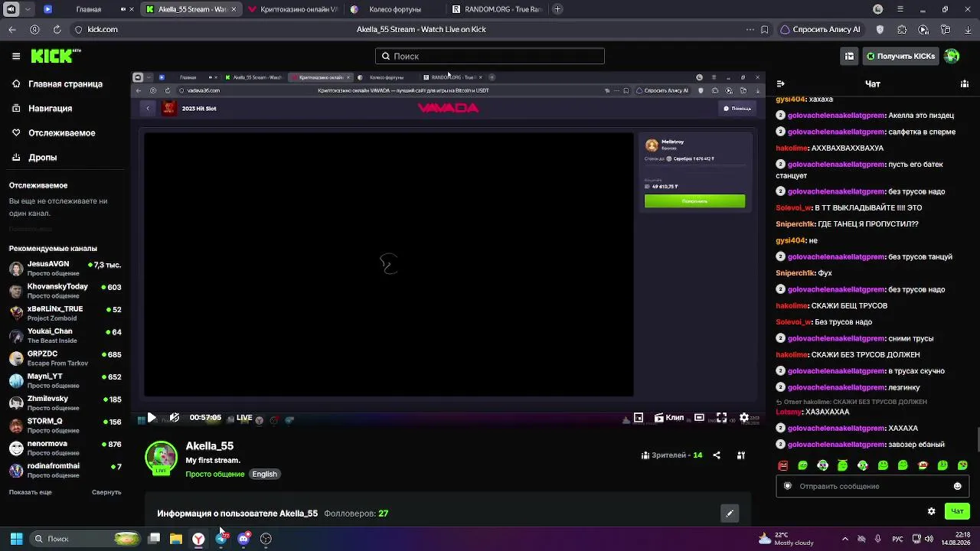
Task: Click the Просто общение category link
Action: coord(215,474)
